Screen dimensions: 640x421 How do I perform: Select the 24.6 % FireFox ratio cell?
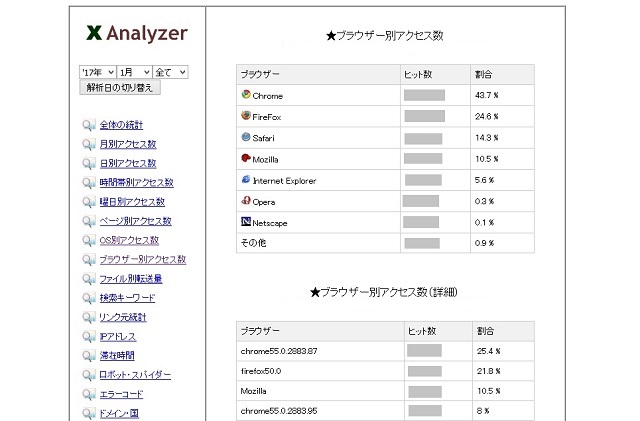pos(502,116)
